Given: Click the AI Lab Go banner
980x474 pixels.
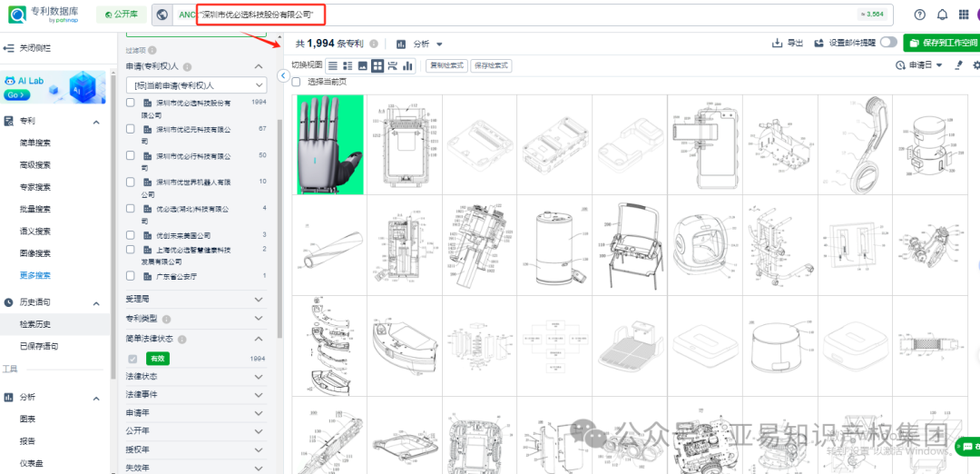Looking at the screenshot, I should tap(54, 87).
